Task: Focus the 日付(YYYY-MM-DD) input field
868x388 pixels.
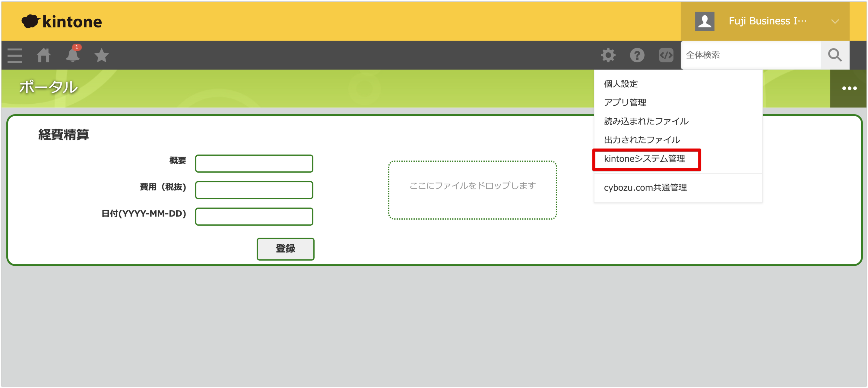Action: coord(254,216)
